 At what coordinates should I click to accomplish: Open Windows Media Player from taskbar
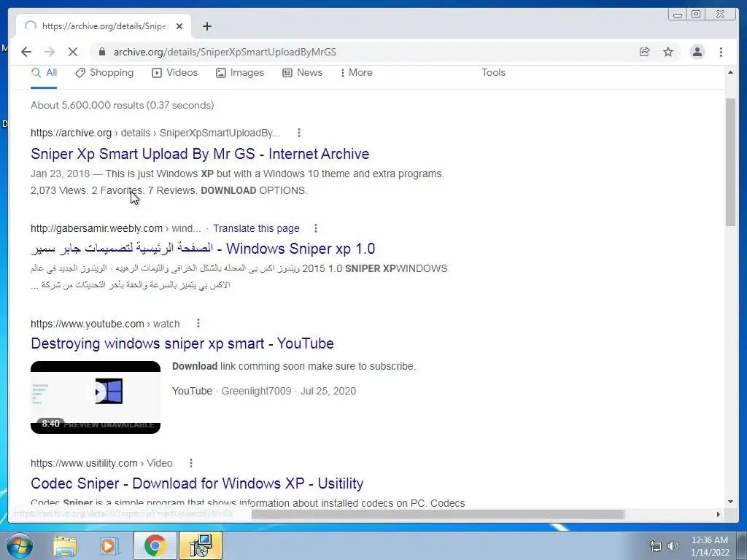pyautogui.click(x=109, y=545)
